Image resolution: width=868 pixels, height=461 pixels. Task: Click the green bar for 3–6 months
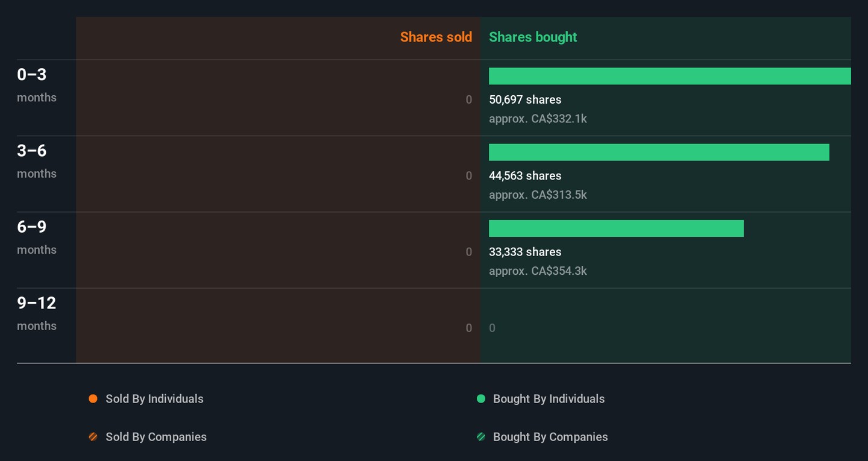(659, 152)
